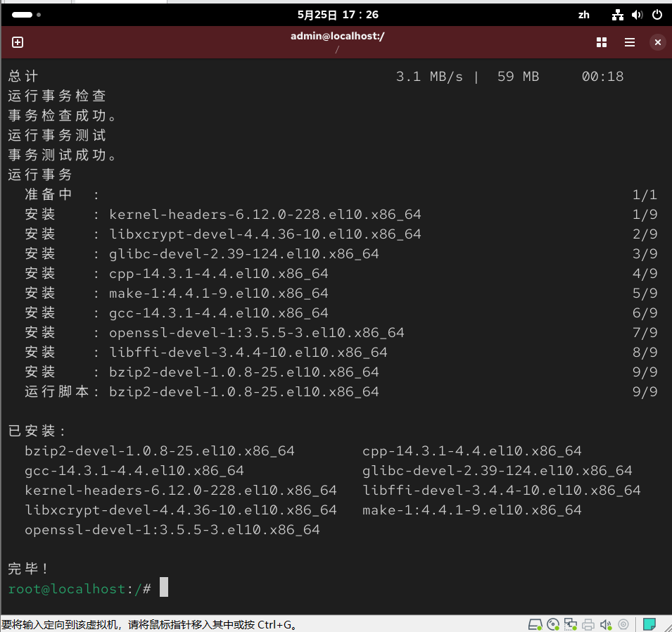The image size is (672, 632).
Task: Click VMware teal message note icon
Action: (x=649, y=624)
